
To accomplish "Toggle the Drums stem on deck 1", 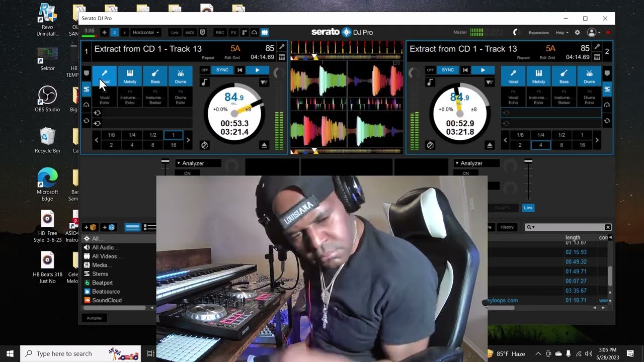I will [181, 76].
